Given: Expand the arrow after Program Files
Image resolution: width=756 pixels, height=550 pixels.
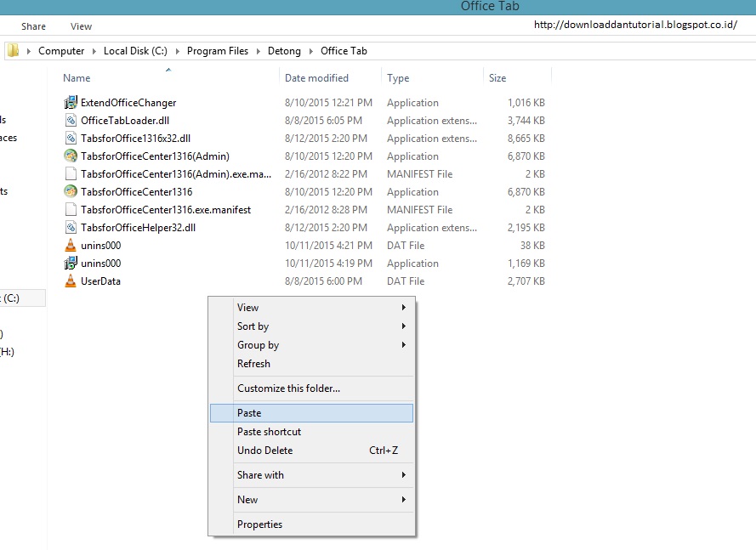Looking at the screenshot, I should 258,51.
